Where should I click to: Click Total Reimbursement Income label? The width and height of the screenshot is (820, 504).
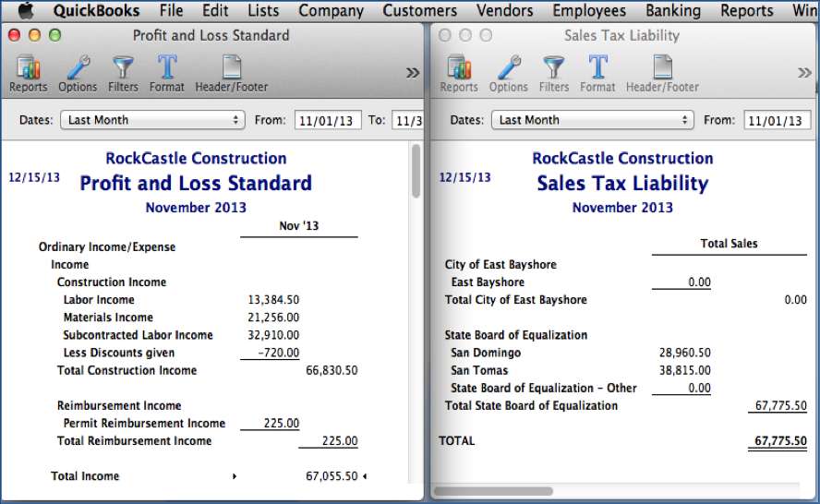point(135,441)
